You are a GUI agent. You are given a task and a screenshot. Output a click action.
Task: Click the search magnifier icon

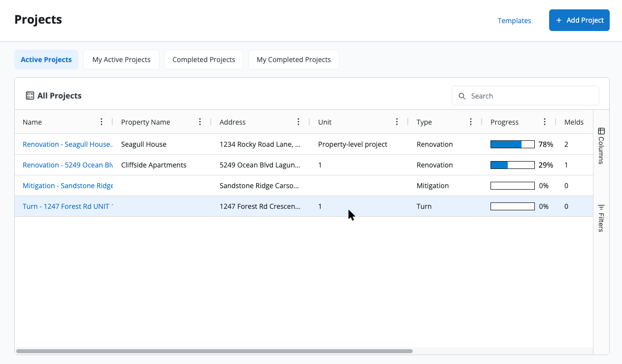tap(462, 96)
